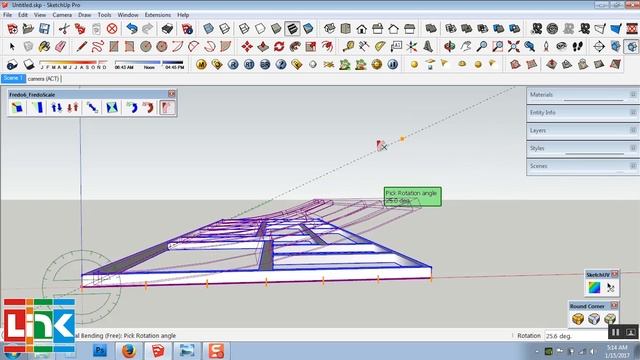Click FredoScale Radial Bending active tool
The image size is (640, 360).
[x=167, y=108]
